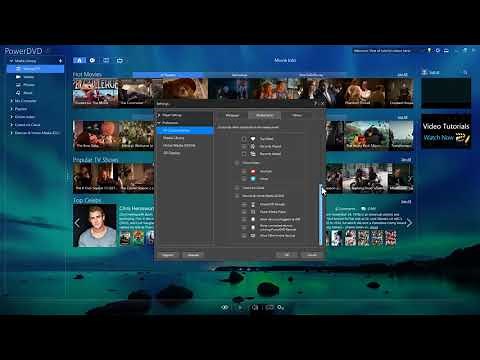Select the middle Hot Movies category tab
Image resolution: width=480 pixels, height=360 pixels.
[240, 75]
